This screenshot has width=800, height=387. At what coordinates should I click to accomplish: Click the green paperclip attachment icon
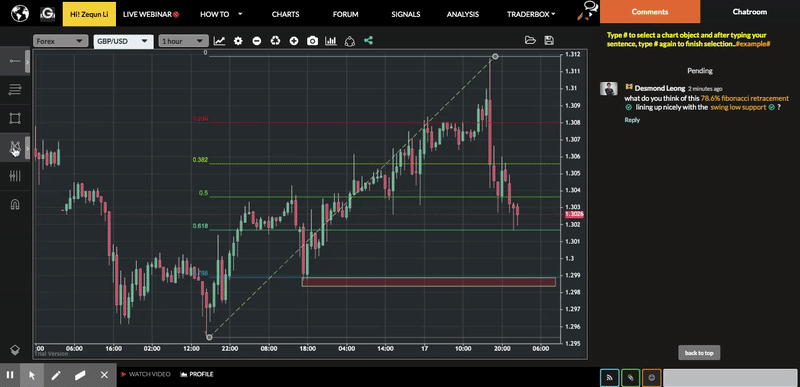click(x=631, y=378)
